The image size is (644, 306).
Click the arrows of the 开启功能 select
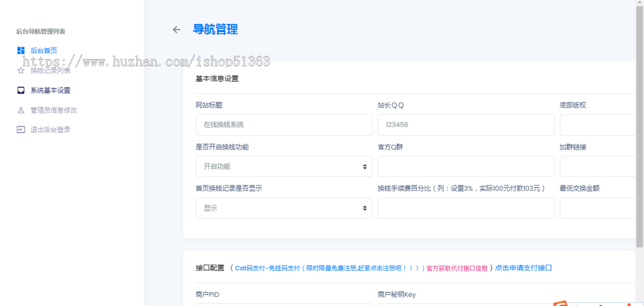pos(365,167)
